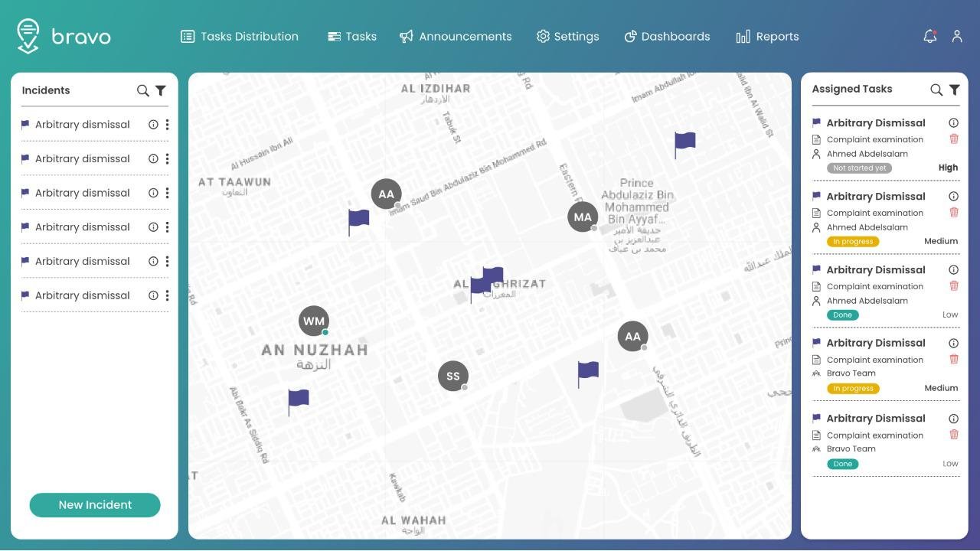980x551 pixels.
Task: Show info for the Not started yet task
Action: click(953, 122)
